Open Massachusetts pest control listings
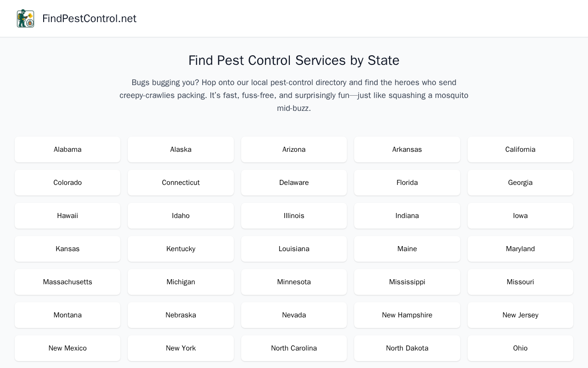 pos(68,282)
